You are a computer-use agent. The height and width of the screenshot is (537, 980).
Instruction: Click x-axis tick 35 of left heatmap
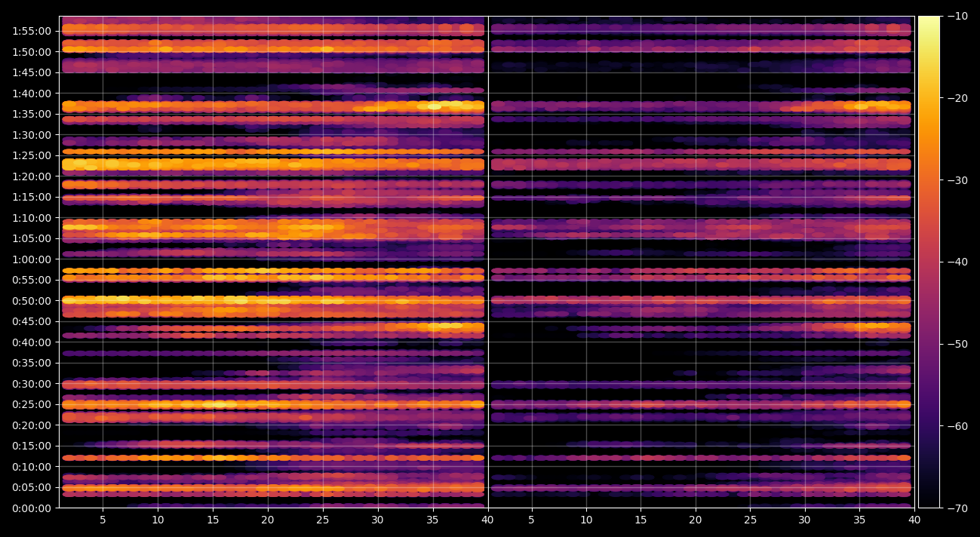(433, 520)
